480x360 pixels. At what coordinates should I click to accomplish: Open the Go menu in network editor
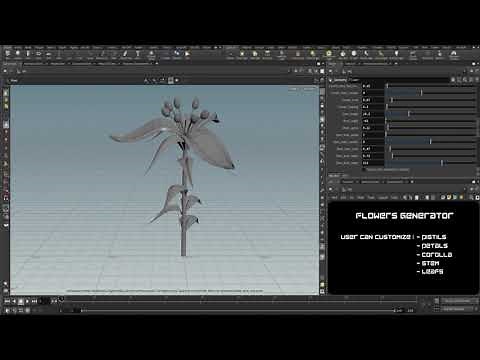[352, 198]
